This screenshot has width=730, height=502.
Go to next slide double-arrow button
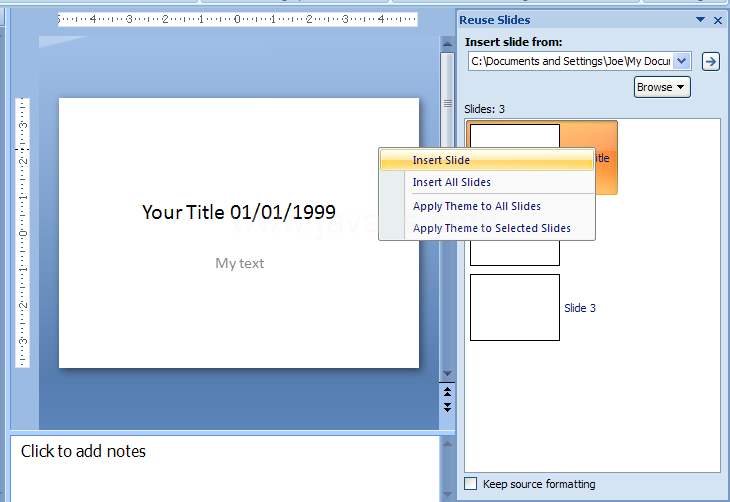pos(447,407)
